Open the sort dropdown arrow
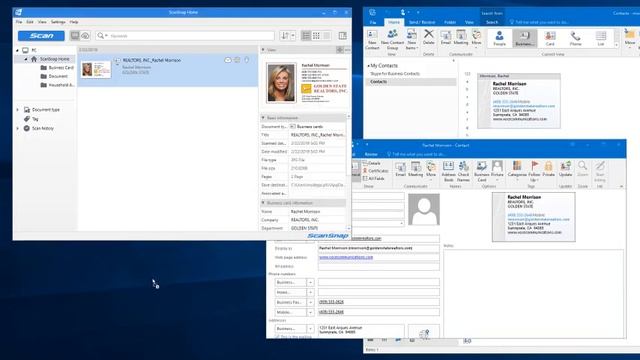Viewport: 640px width, 360px height. (x=293, y=36)
